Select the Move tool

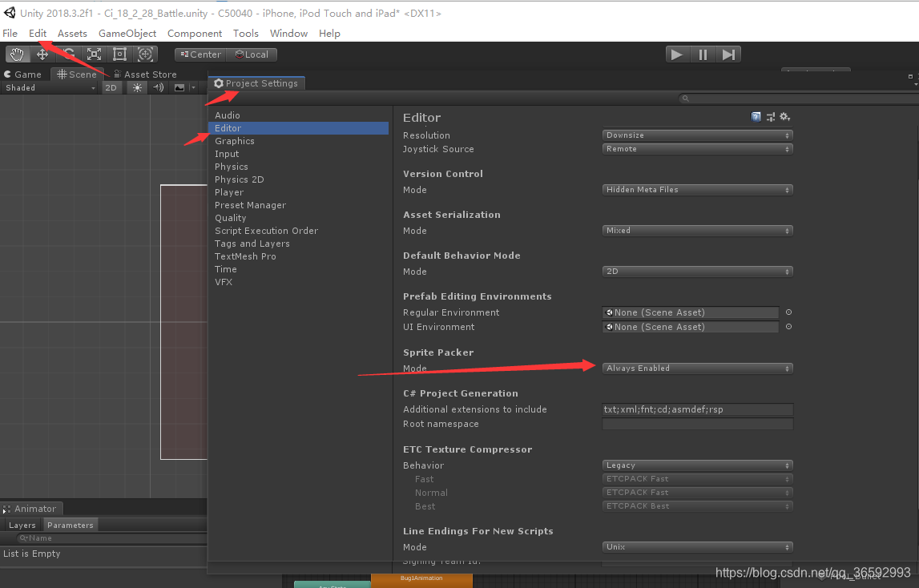42,54
